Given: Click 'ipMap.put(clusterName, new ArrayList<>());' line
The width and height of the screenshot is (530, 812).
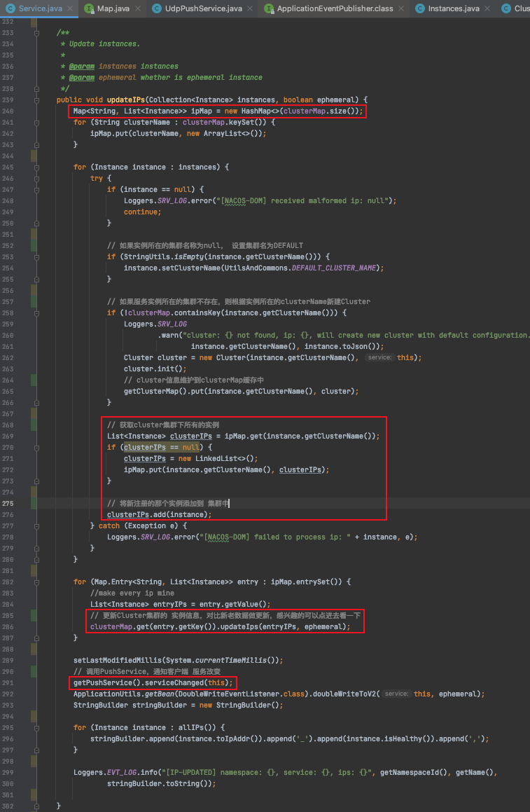Looking at the screenshot, I should click(178, 134).
